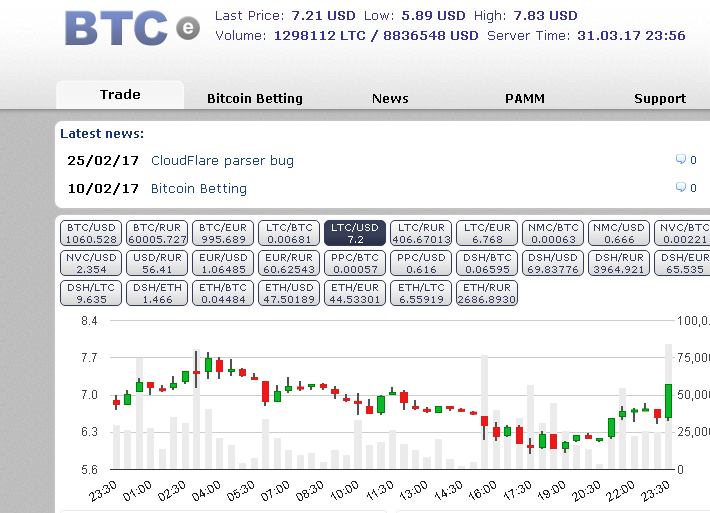Click the 10/02/17 news date
The width and height of the screenshot is (710, 513).
tap(103, 188)
